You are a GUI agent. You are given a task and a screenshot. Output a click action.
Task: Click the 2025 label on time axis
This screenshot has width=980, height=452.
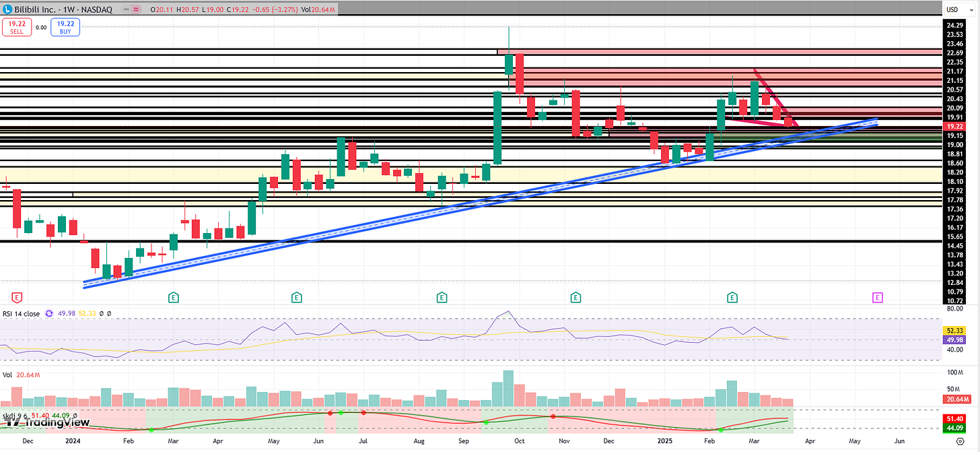click(x=664, y=441)
